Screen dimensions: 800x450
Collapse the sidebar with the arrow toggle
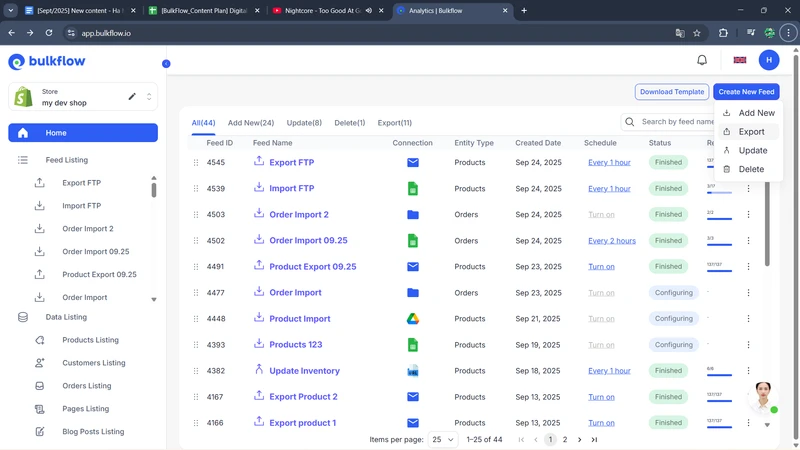click(166, 64)
